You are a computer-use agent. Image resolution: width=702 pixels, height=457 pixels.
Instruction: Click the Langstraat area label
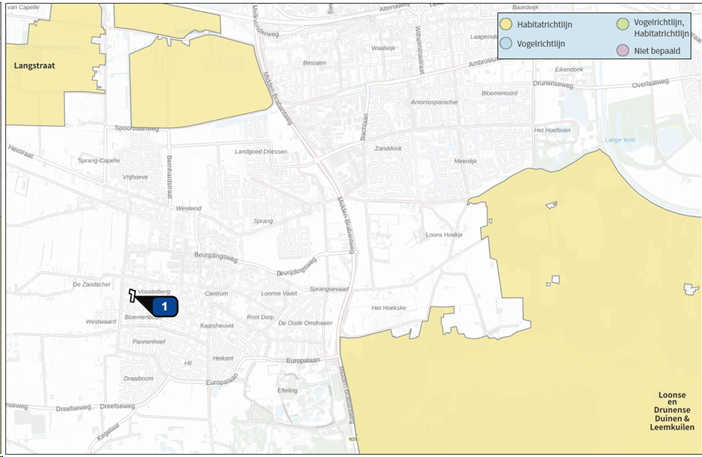[x=34, y=66]
